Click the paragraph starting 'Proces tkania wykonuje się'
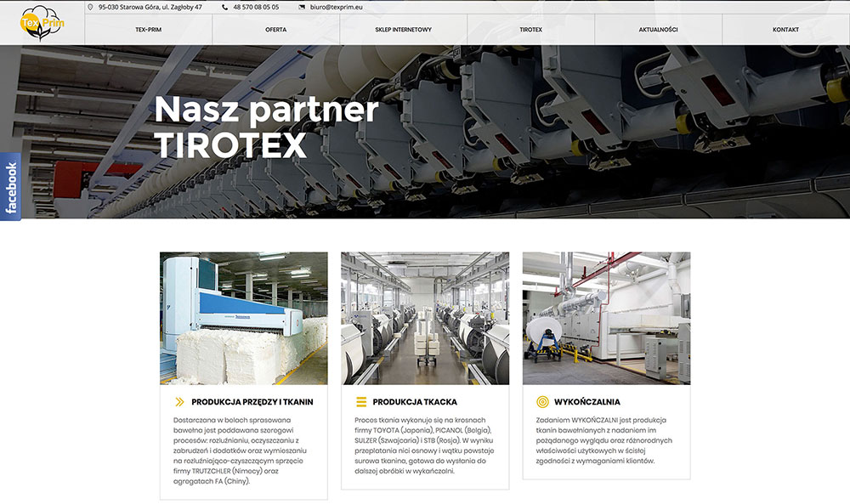Screen dimensions: 850x504 [x=424, y=445]
